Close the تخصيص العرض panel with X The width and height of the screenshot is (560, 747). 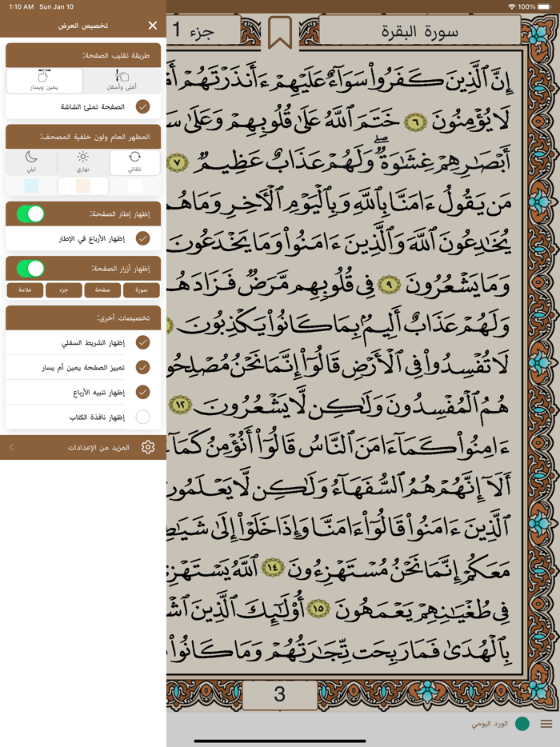click(153, 26)
